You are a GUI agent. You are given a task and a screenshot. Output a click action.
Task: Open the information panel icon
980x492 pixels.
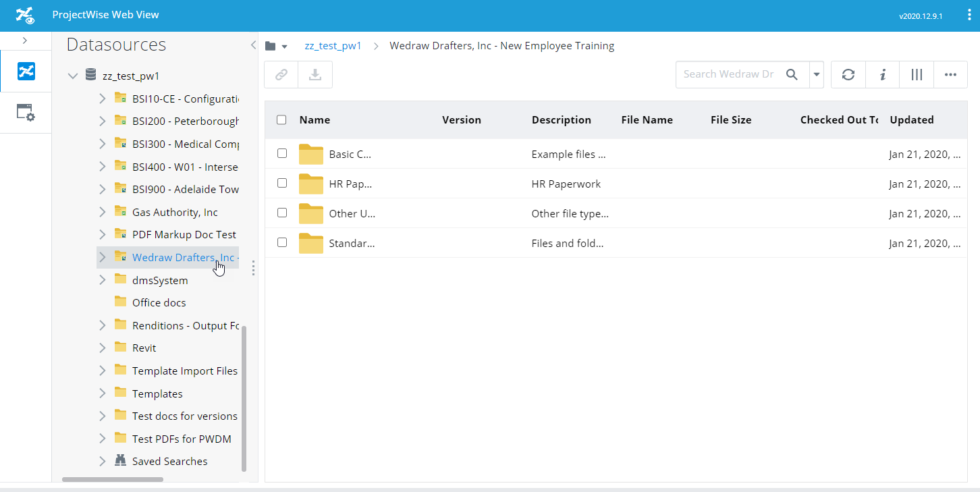click(x=882, y=75)
